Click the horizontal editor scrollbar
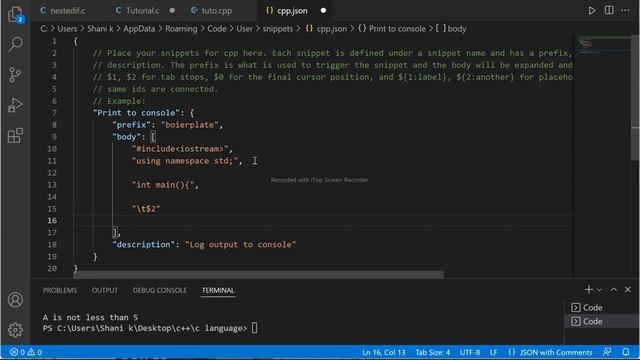This screenshot has width=640, height=360. click(x=258, y=275)
